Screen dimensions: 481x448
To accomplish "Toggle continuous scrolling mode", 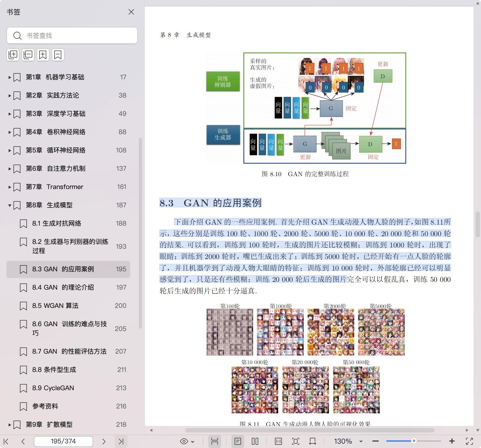I will [214, 441].
